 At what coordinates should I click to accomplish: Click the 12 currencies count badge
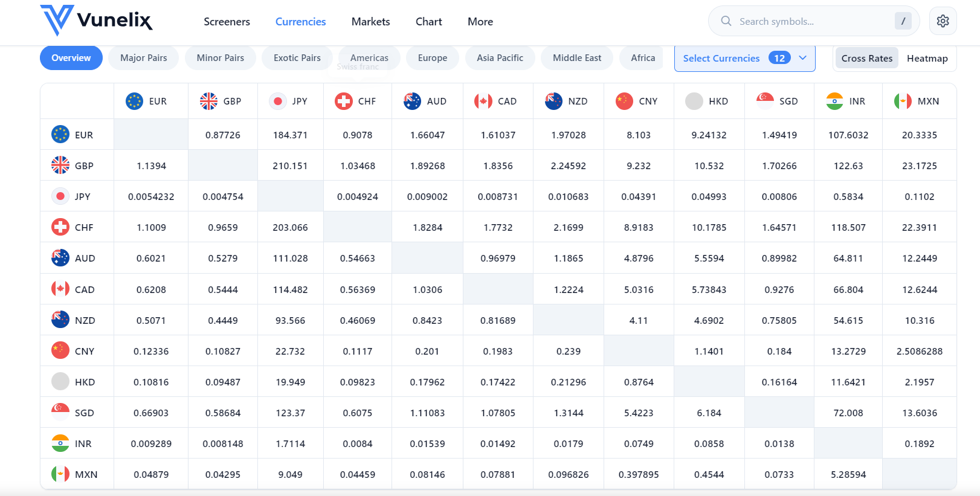(779, 58)
